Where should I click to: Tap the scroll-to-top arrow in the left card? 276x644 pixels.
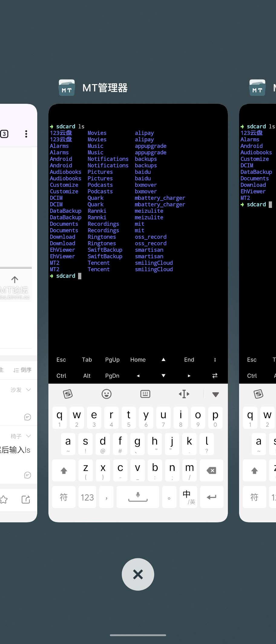click(15, 279)
